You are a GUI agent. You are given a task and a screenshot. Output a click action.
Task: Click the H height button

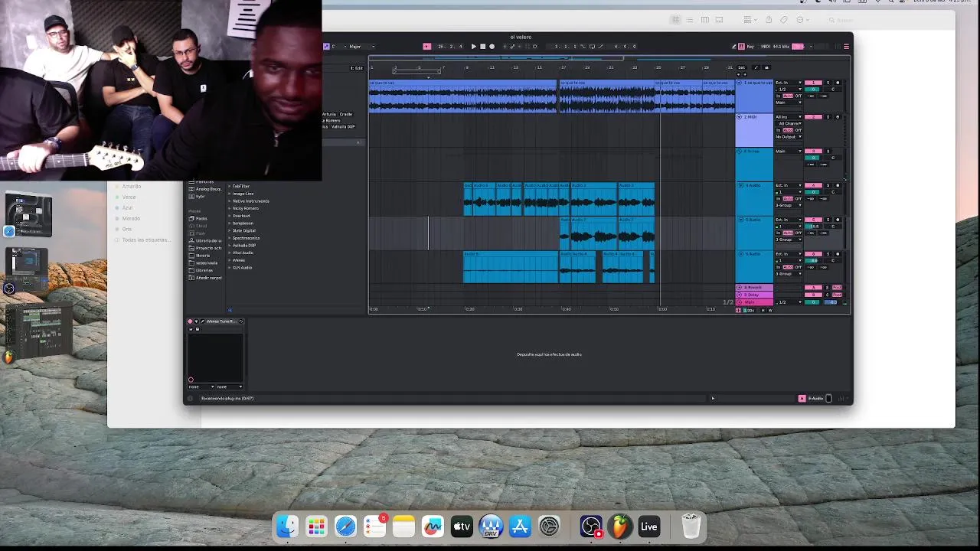click(x=763, y=310)
